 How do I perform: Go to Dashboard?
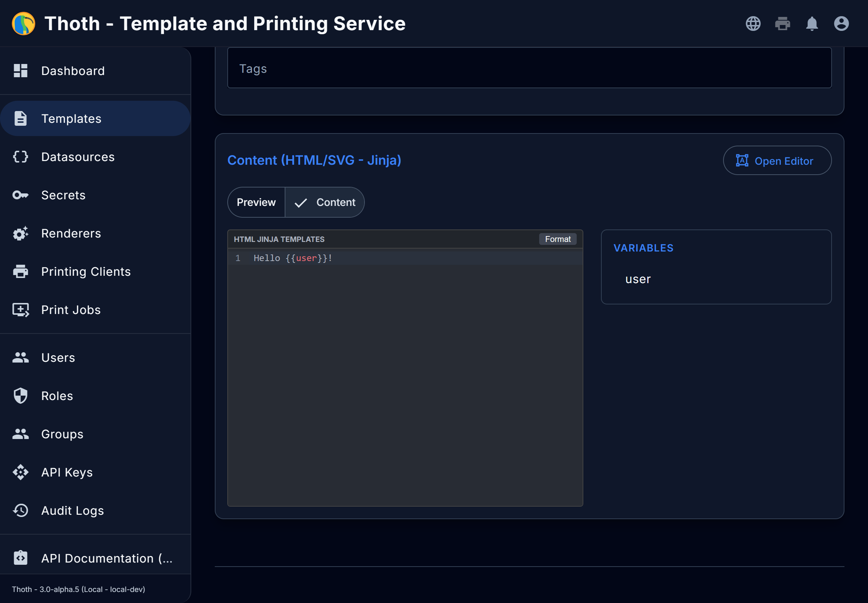(95, 71)
